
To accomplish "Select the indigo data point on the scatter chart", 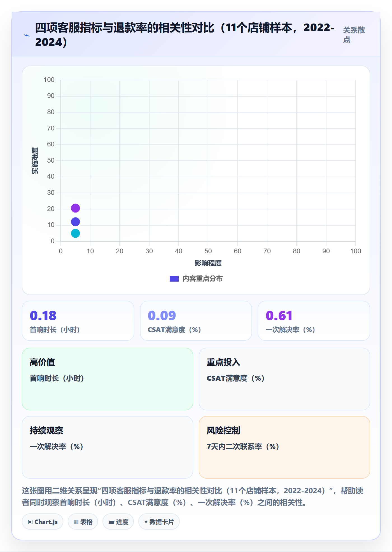I will click(75, 222).
